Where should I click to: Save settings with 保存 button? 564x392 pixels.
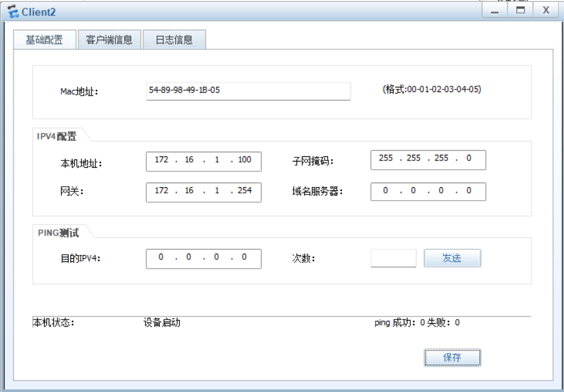[x=452, y=358]
